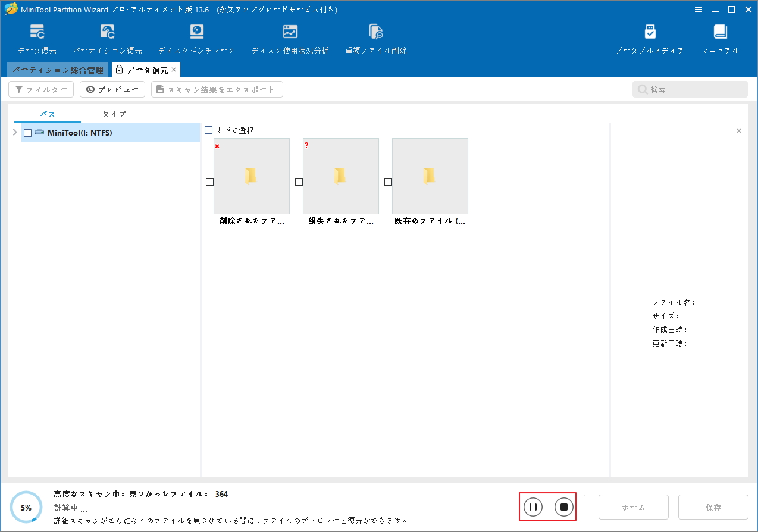Switch to パーティション総合管理 tab
Viewport: 758px width, 532px height.
[57, 70]
